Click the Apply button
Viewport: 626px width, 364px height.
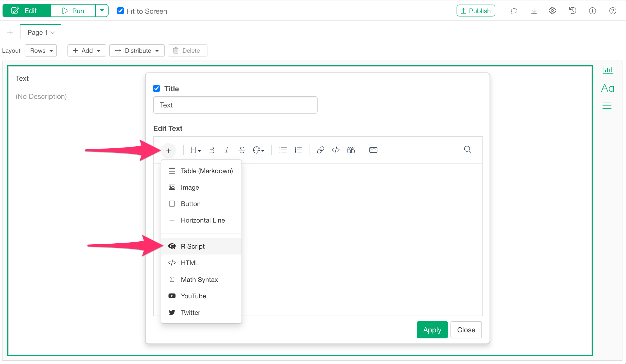(x=432, y=330)
